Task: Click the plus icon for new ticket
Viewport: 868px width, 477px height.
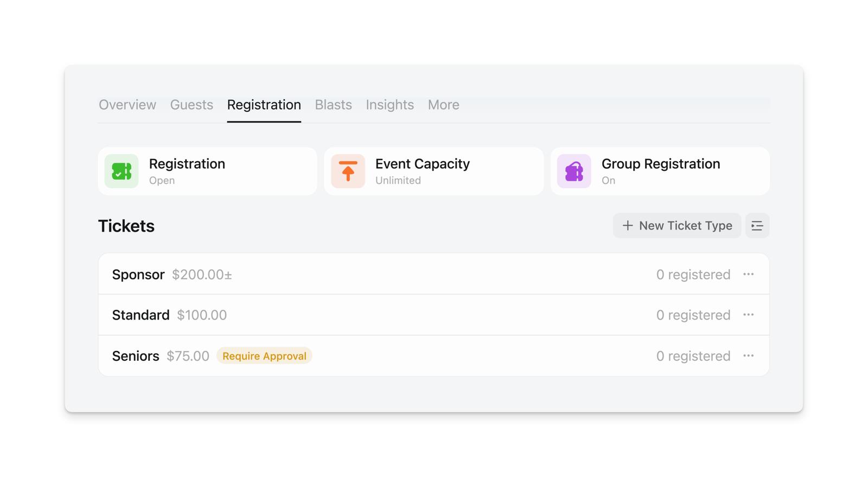Action: pos(628,226)
